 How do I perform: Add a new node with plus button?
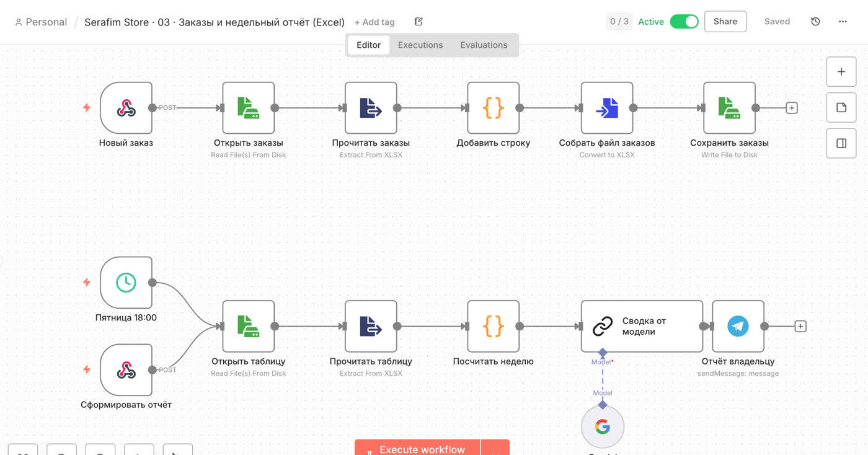point(841,72)
